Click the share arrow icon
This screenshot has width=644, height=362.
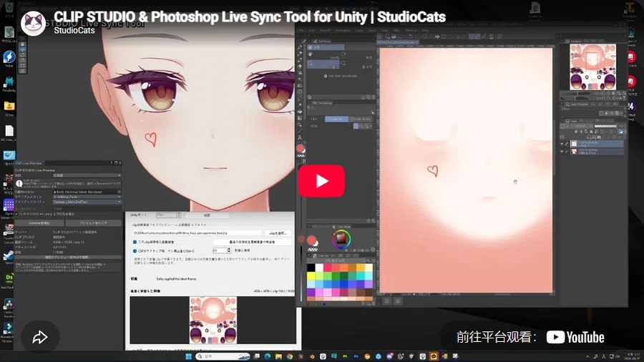40,338
